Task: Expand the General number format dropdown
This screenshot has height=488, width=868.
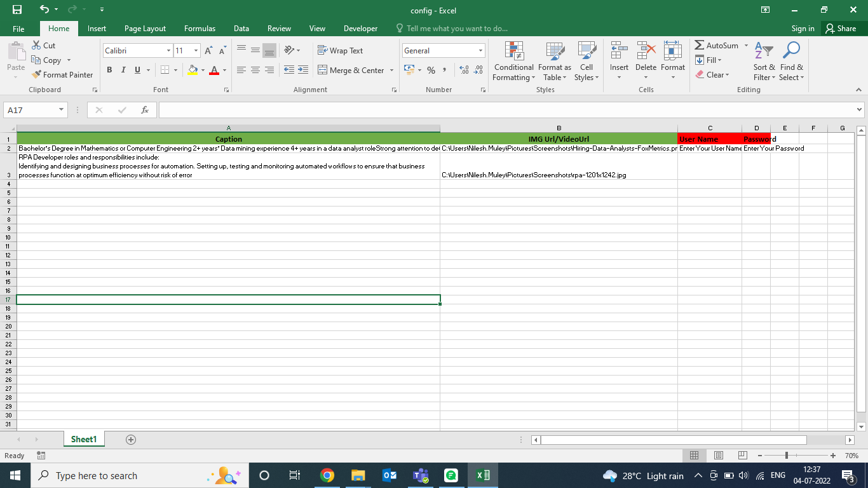Action: pyautogui.click(x=480, y=51)
